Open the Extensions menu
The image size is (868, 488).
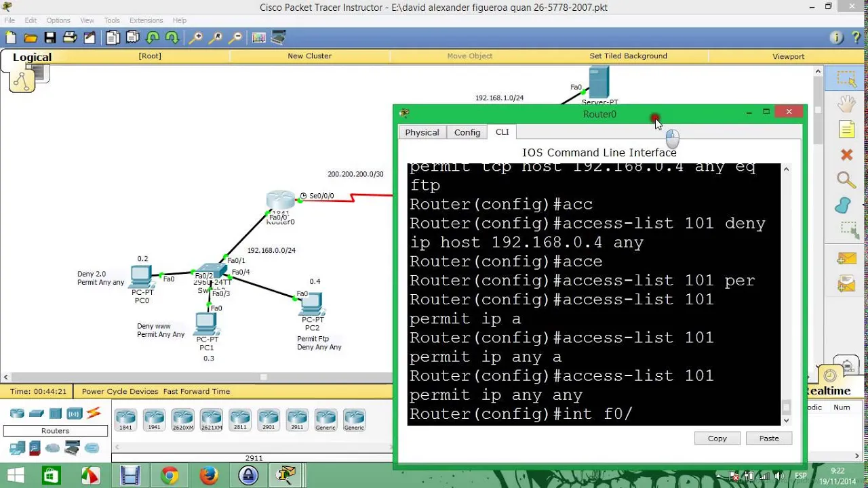146,20
